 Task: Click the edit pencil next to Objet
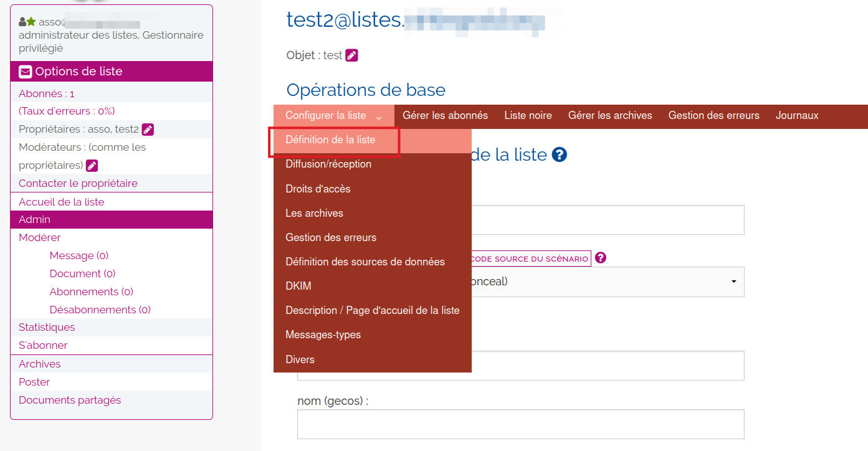(351, 55)
